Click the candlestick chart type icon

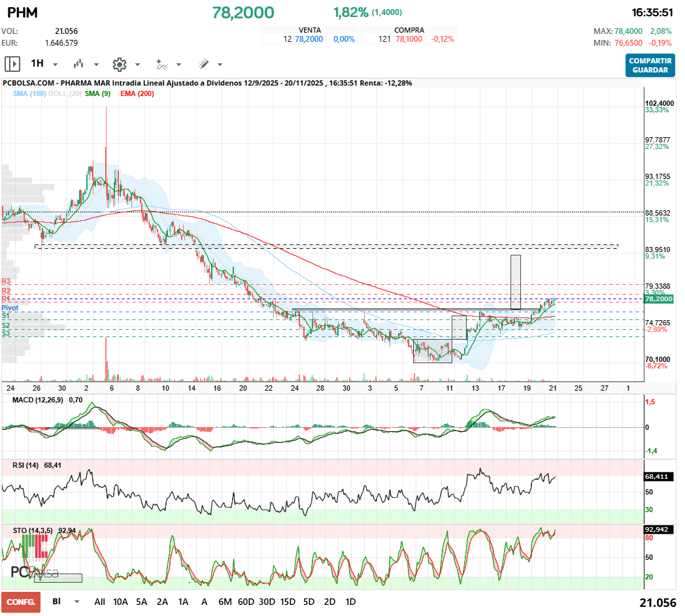pyautogui.click(x=79, y=64)
